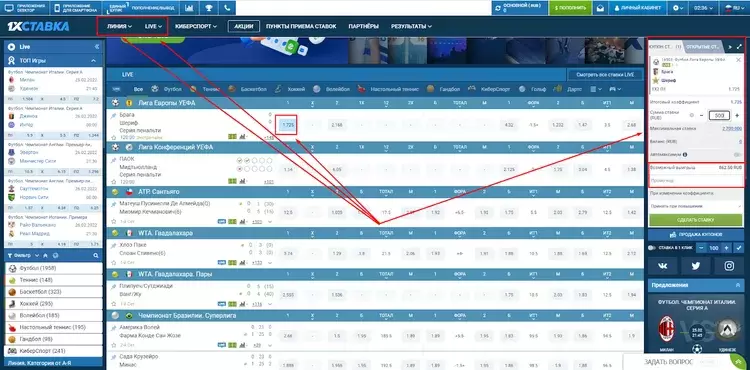The image size is (750, 370).
Task: Select the Футбол tab in Live filter
Action: [x=167, y=89]
